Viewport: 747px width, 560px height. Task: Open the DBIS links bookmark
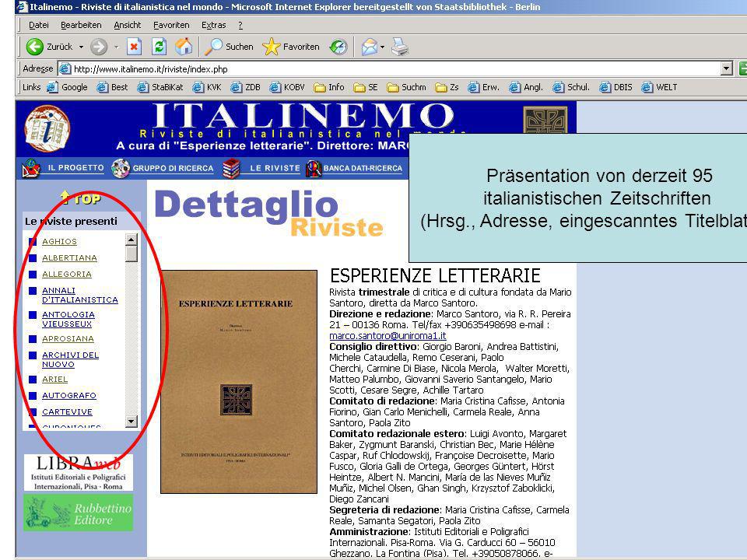click(615, 87)
